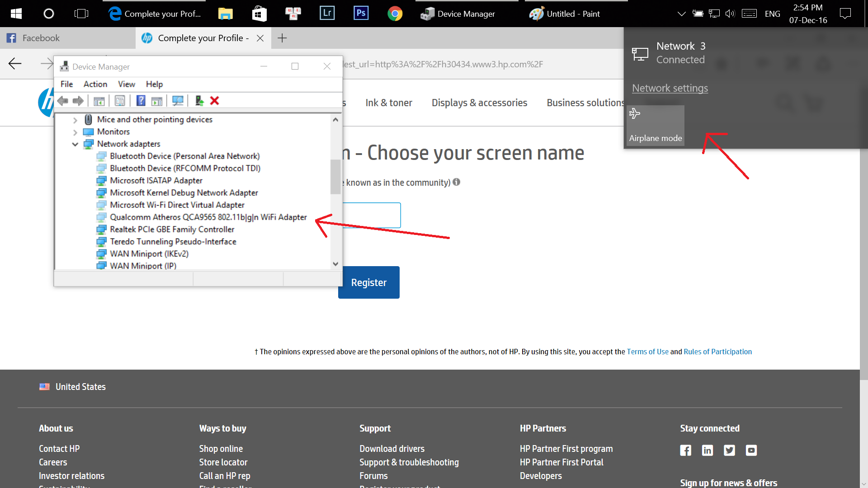Collapse the Network adapters tree node
This screenshot has height=488, width=868.
(75, 144)
